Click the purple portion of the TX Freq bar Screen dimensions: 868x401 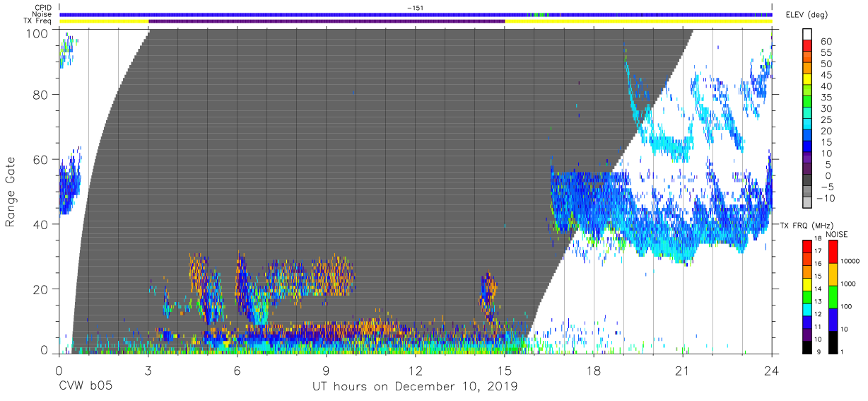point(327,21)
